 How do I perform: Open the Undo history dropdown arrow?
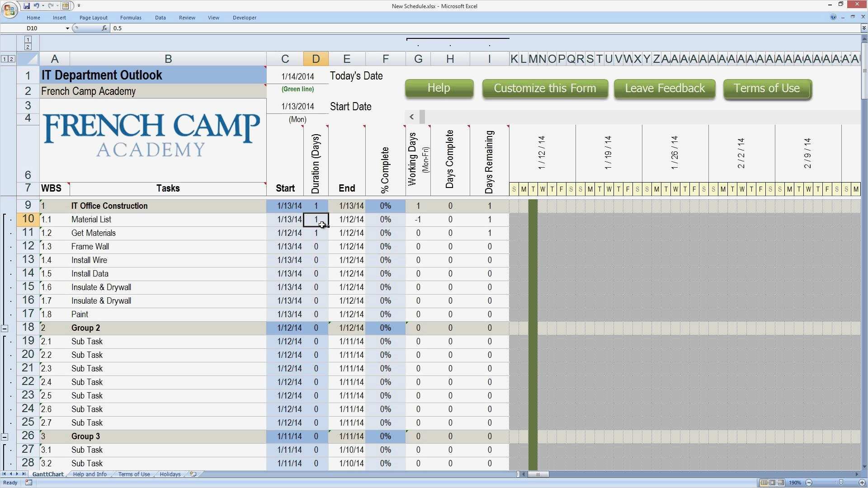coord(42,6)
